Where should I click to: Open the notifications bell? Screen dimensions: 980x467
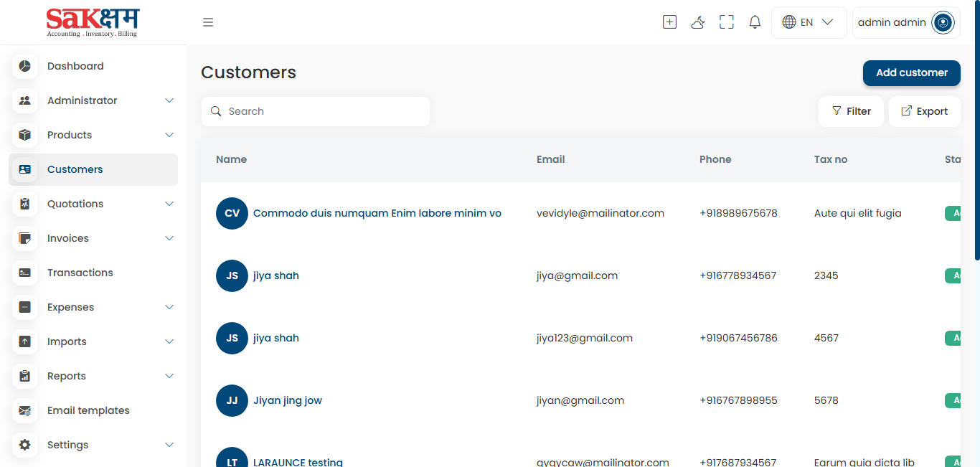pos(755,22)
